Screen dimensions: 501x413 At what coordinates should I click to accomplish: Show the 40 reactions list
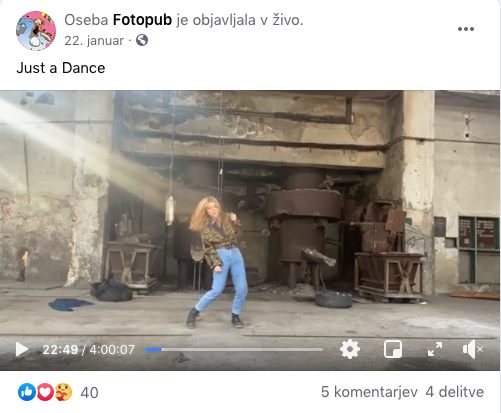(x=89, y=393)
